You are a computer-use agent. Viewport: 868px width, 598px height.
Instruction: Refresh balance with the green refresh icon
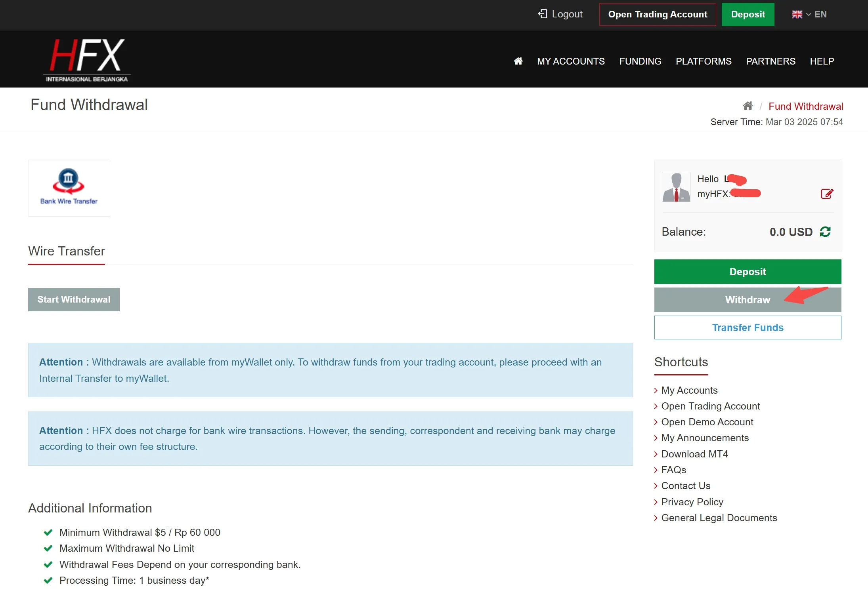[x=825, y=232]
